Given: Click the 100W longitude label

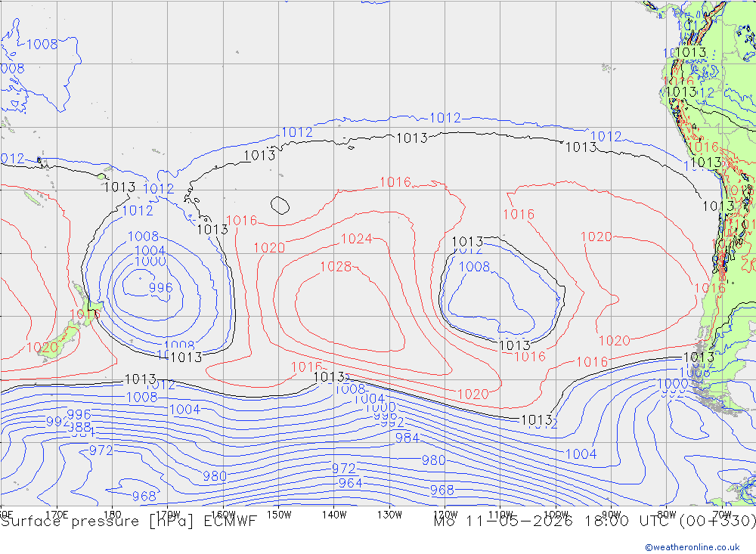Looking at the screenshot, I should 556,515.
